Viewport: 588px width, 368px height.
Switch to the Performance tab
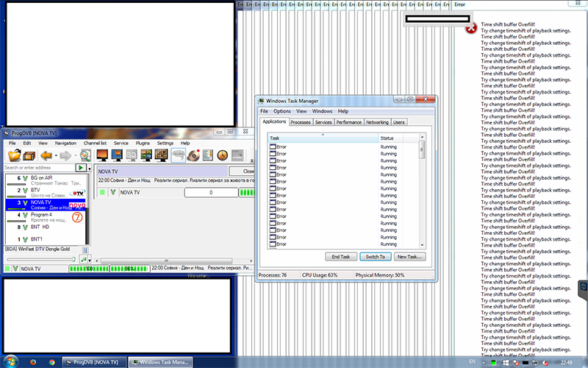[x=348, y=122]
